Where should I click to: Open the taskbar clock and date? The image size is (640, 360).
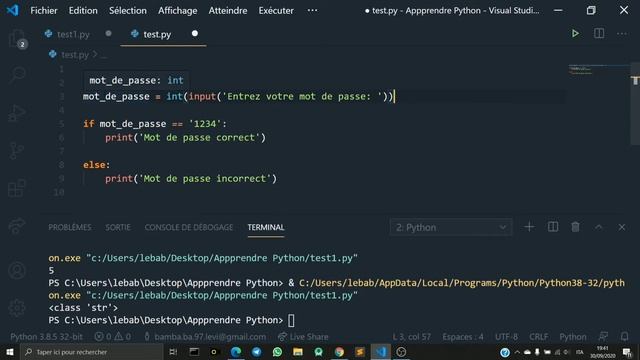(x=602, y=352)
